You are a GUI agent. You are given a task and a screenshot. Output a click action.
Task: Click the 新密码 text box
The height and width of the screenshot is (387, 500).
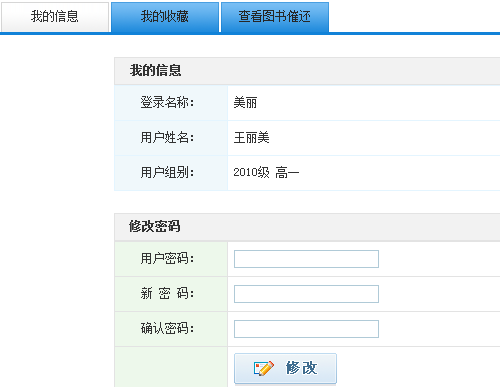pyautogui.click(x=306, y=294)
